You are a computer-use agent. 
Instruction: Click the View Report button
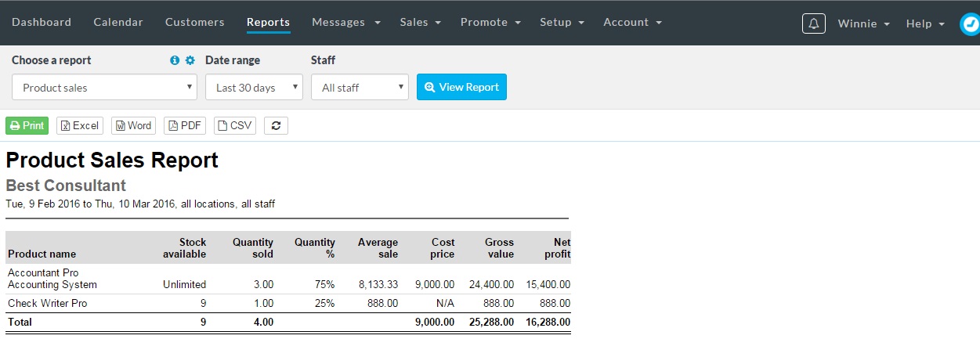pyautogui.click(x=461, y=87)
